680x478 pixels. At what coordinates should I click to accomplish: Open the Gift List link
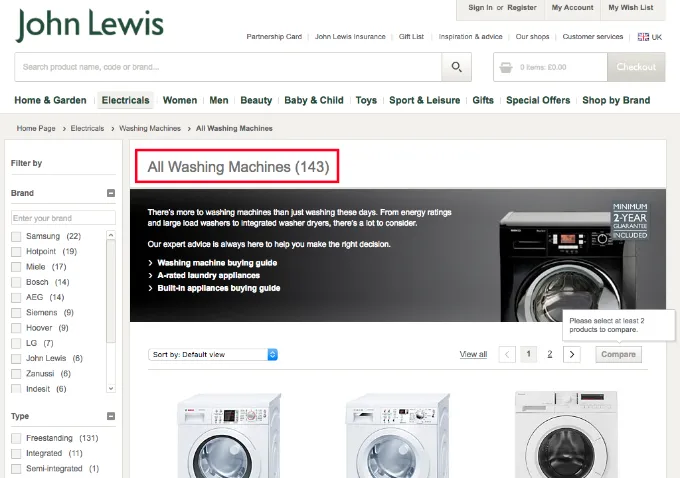click(x=411, y=37)
